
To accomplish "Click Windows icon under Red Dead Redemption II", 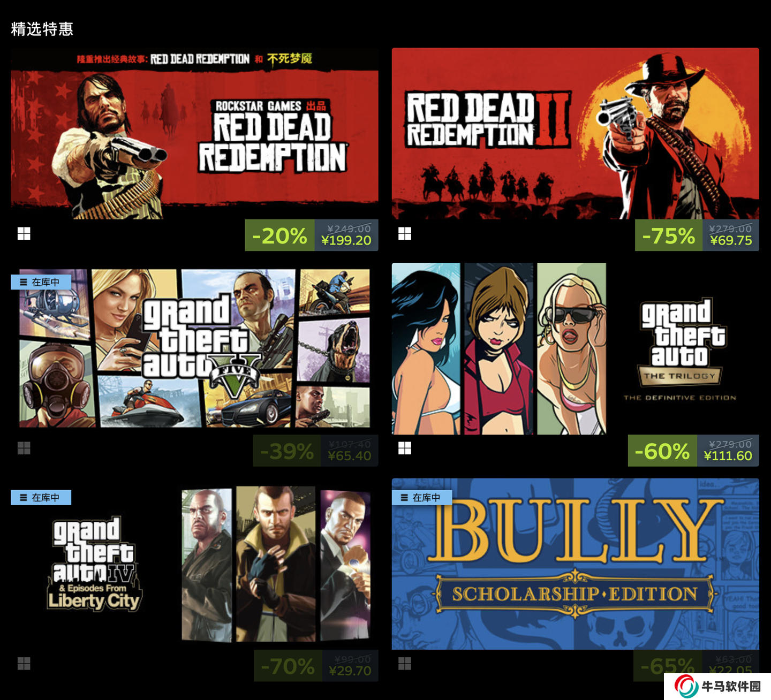I will (x=405, y=233).
